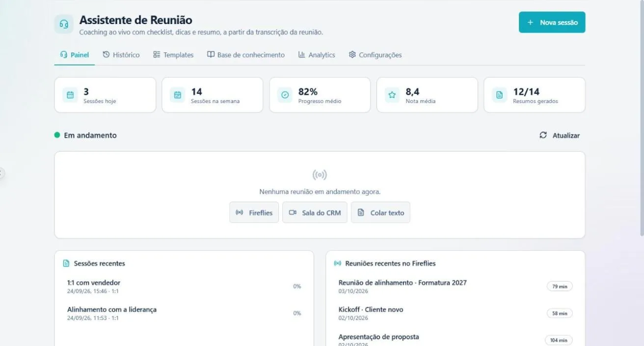The height and width of the screenshot is (346, 644).
Task: Click the collapsed side panel handle at left edge
Action: [1, 173]
